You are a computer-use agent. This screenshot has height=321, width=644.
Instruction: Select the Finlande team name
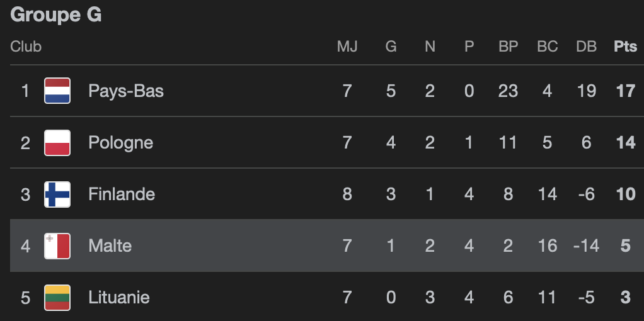(122, 194)
